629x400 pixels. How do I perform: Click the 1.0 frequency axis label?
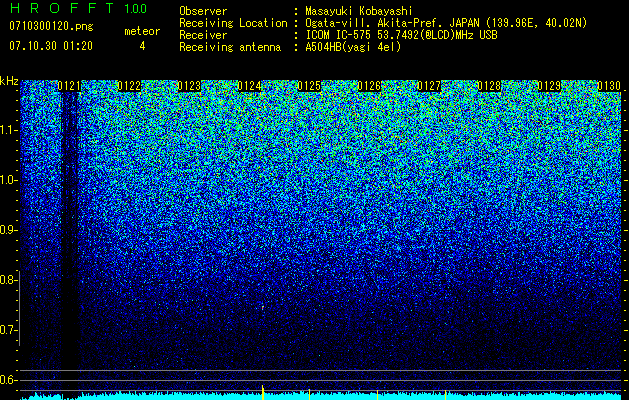[8, 180]
